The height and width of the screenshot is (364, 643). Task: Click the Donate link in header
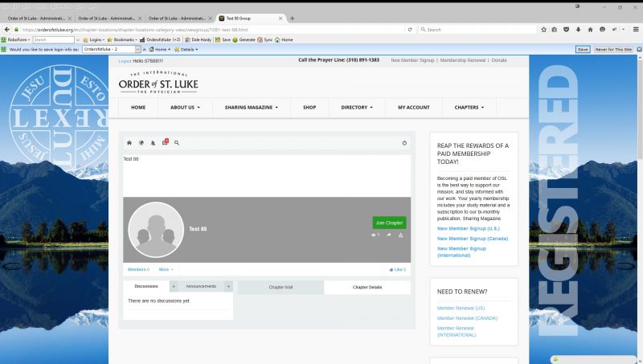coord(499,60)
